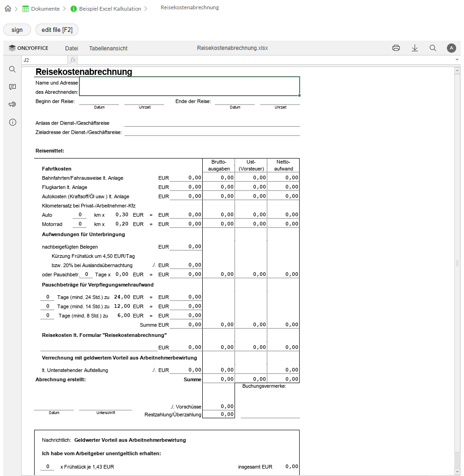
Task: Open the Dokumente table icon in breadcrumb
Action: click(25, 9)
